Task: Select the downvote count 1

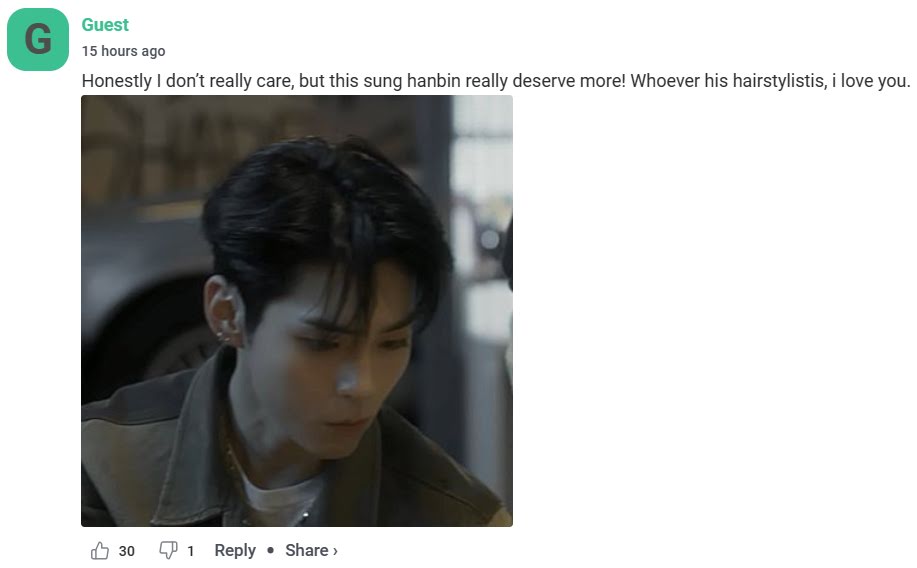Action: click(x=191, y=551)
